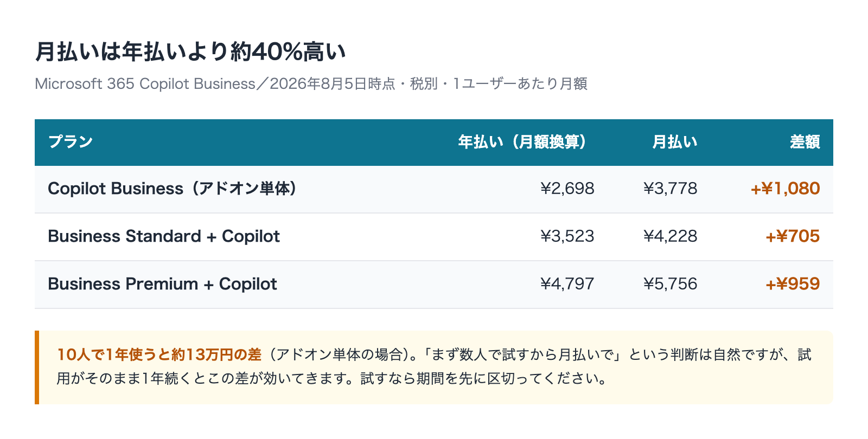This screenshot has width=868, height=439.
Task: Click the 月払い column header
Action: tap(674, 142)
